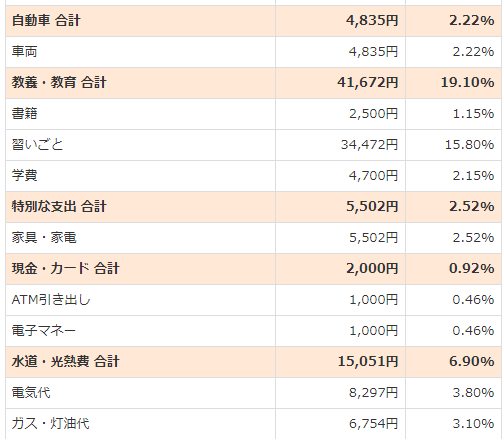This screenshot has width=504, height=439.
Task: Click the 電子マネー row label
Action: coord(44,331)
